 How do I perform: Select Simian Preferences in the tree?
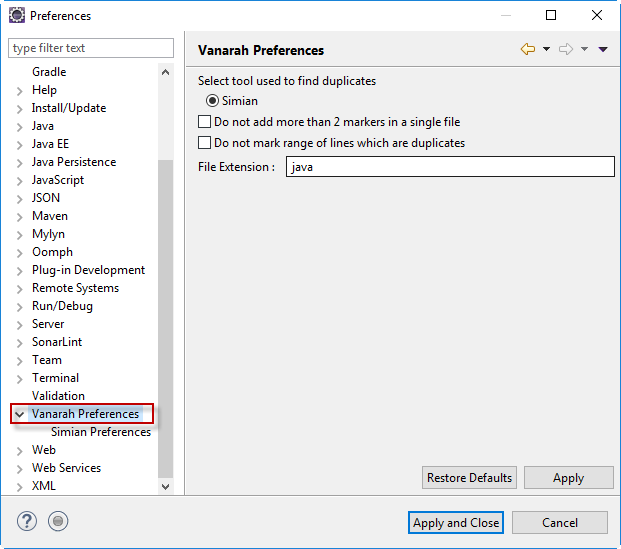click(x=100, y=432)
